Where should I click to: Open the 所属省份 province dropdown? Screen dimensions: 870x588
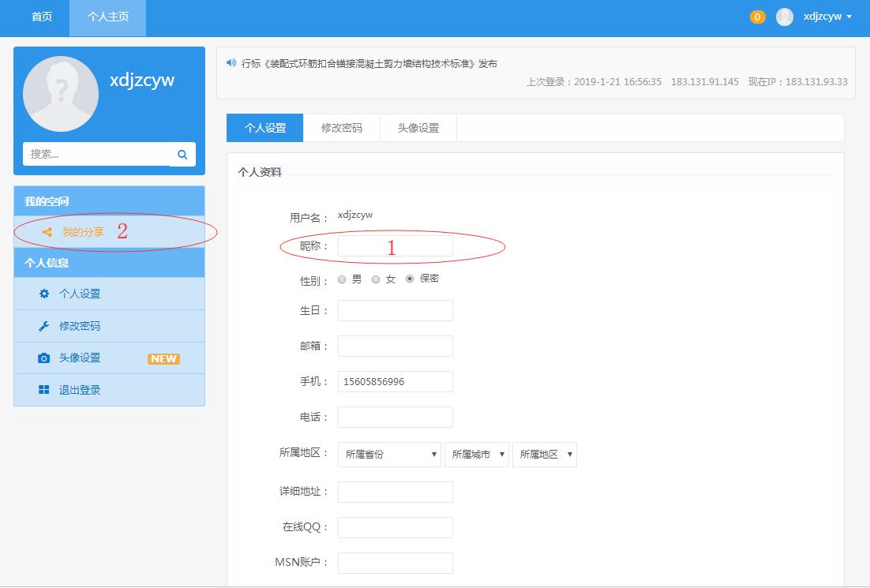(x=389, y=455)
